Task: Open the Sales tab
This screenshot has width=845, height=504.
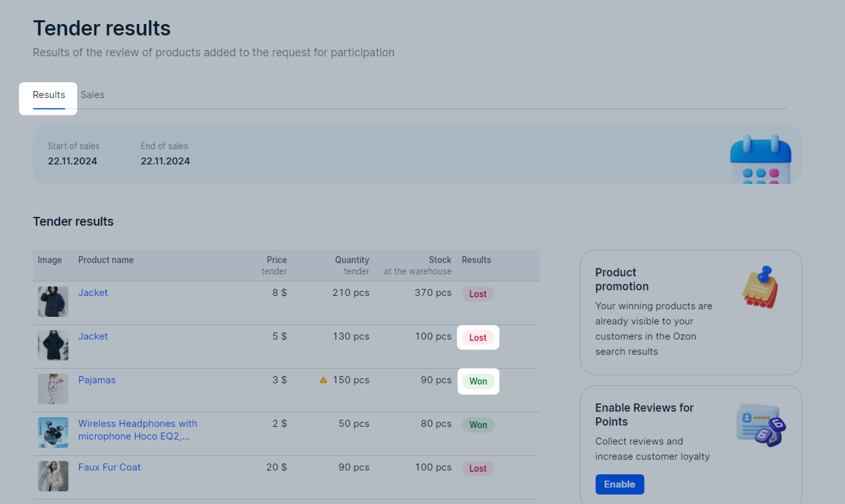Action: coord(92,95)
